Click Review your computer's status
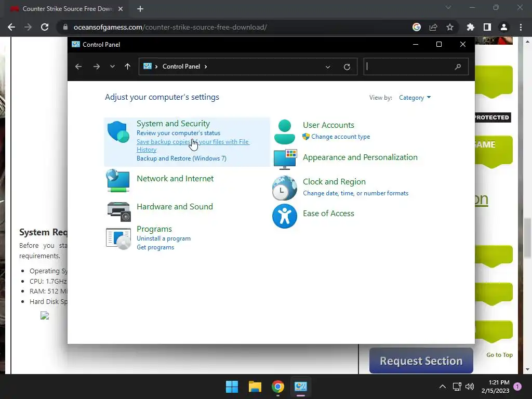Viewport: 532px width, 399px height. pyautogui.click(x=179, y=133)
